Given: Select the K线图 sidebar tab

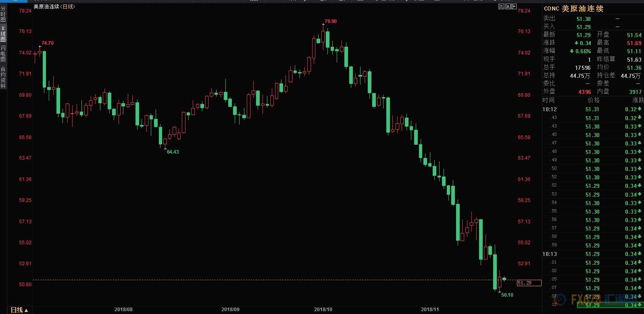Looking at the screenshot, I should pos(3,34).
